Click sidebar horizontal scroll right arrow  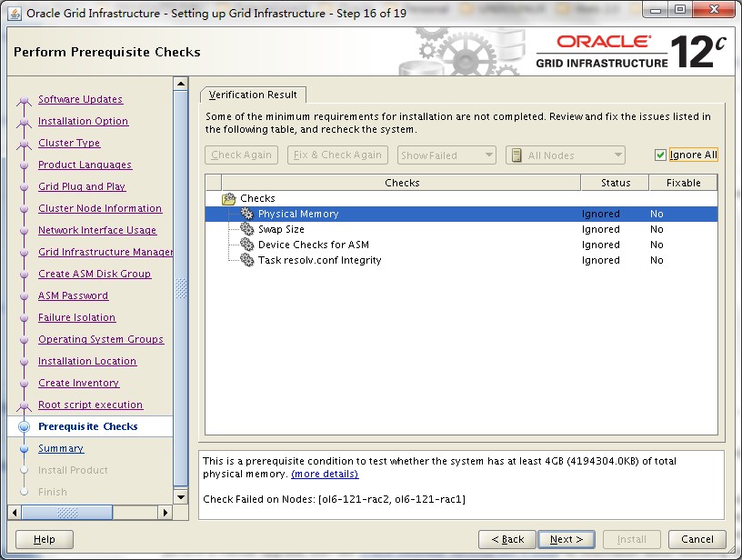[165, 512]
